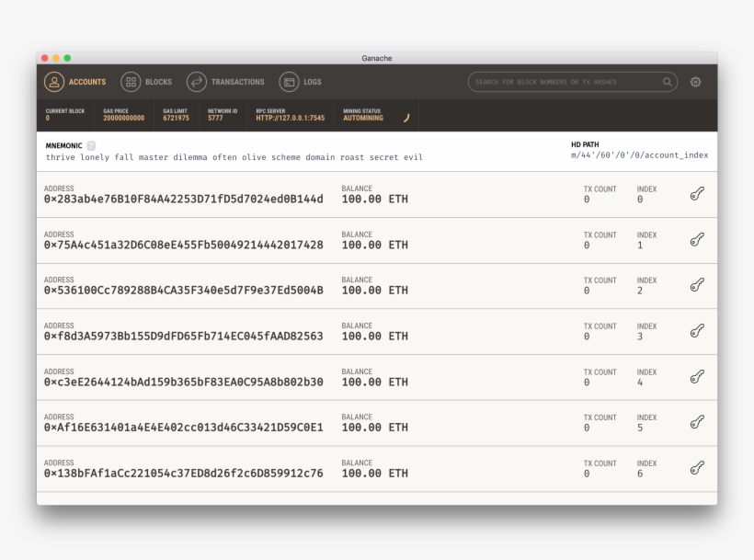Click the Automining status indicator
Image resolution: width=754 pixels, height=560 pixels.
click(x=363, y=118)
